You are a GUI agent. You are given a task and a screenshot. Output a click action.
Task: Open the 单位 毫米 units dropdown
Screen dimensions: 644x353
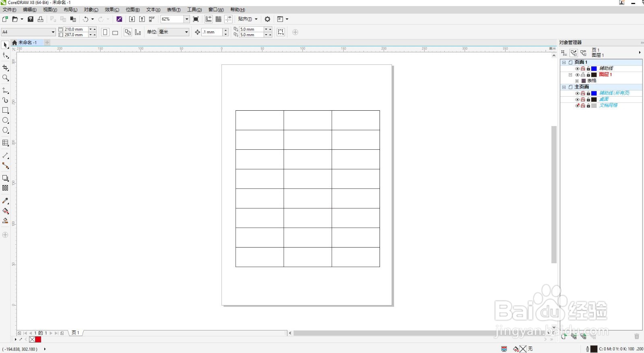186,32
